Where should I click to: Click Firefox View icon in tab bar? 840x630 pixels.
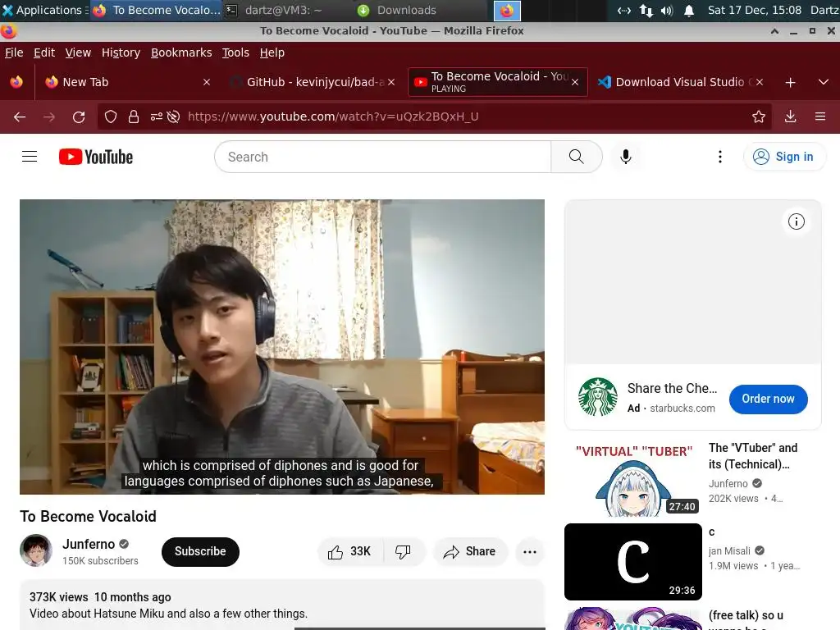coord(16,82)
